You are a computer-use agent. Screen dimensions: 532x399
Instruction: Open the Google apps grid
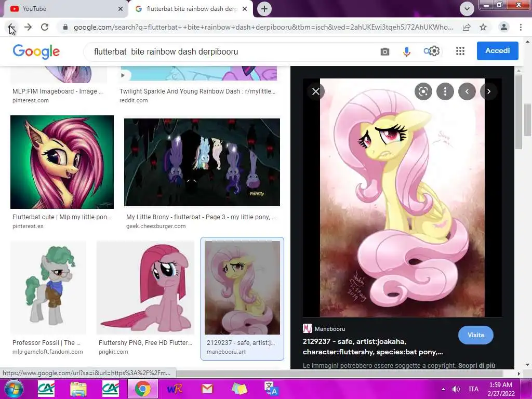[460, 51]
